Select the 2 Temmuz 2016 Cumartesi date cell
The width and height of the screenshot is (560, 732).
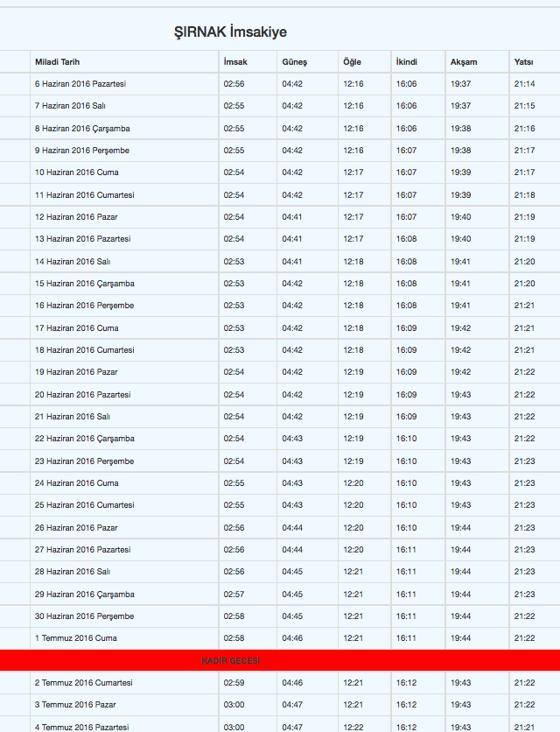(83, 682)
